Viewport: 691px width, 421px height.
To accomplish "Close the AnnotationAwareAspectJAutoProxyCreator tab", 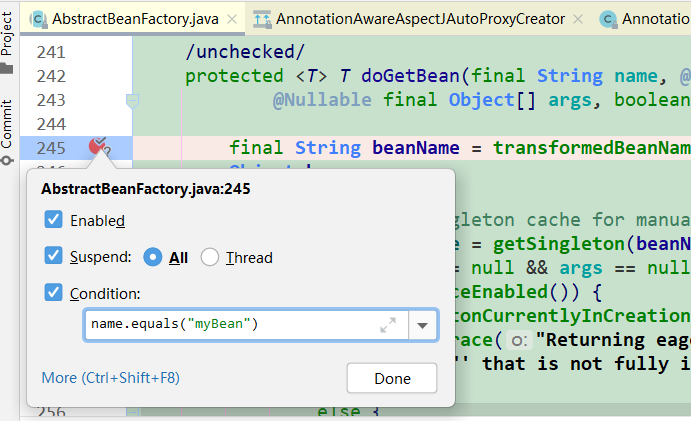I will (578, 19).
